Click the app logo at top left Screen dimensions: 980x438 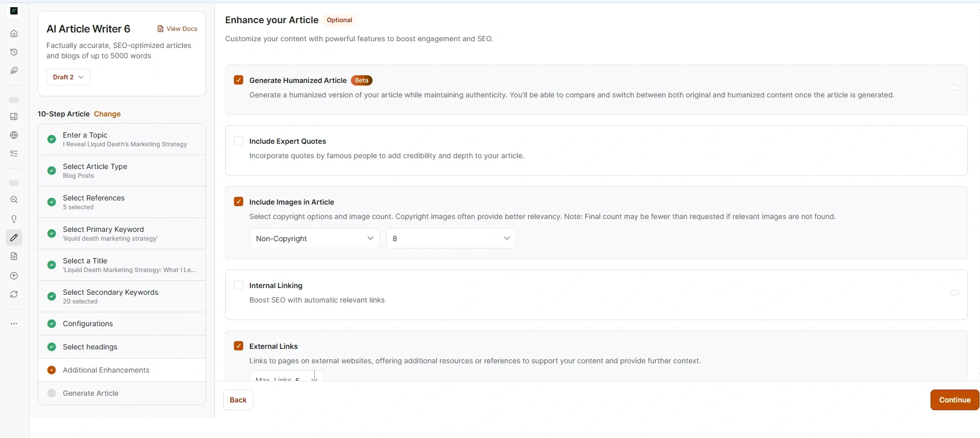pyautogui.click(x=14, y=10)
